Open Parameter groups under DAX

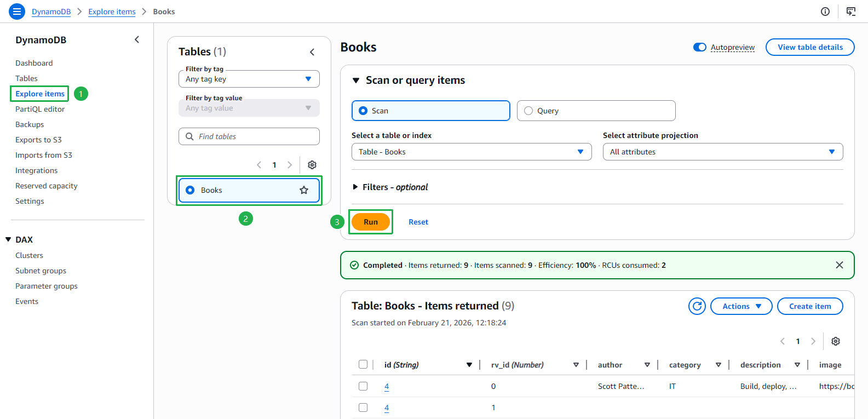[47, 286]
